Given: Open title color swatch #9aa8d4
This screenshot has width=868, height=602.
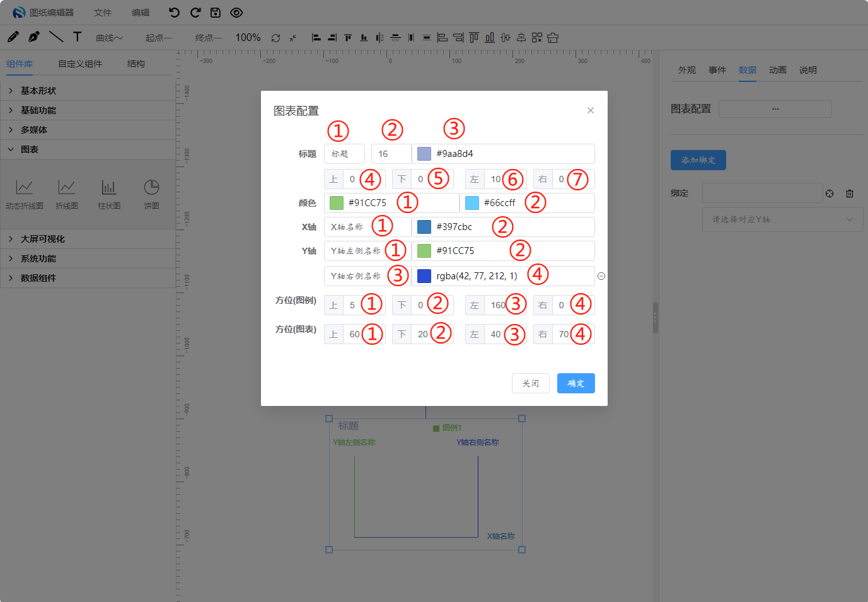Looking at the screenshot, I should tap(424, 154).
